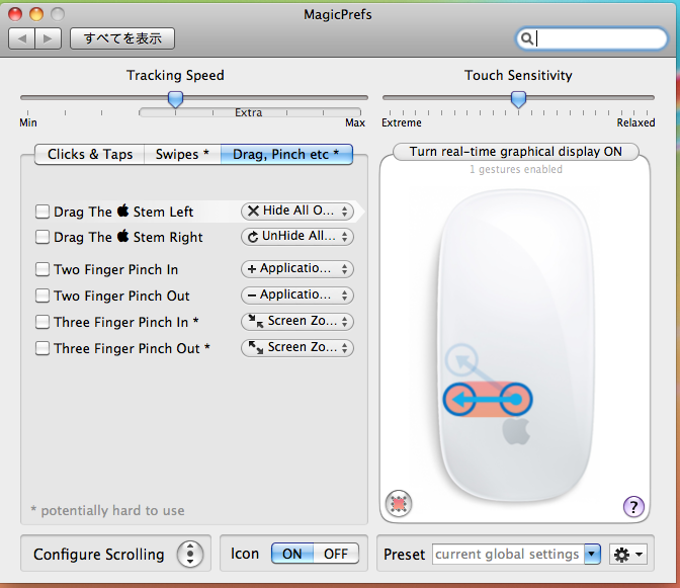The image size is (680, 588).
Task: Click the "Max" tracking speed label
Action: tap(355, 123)
